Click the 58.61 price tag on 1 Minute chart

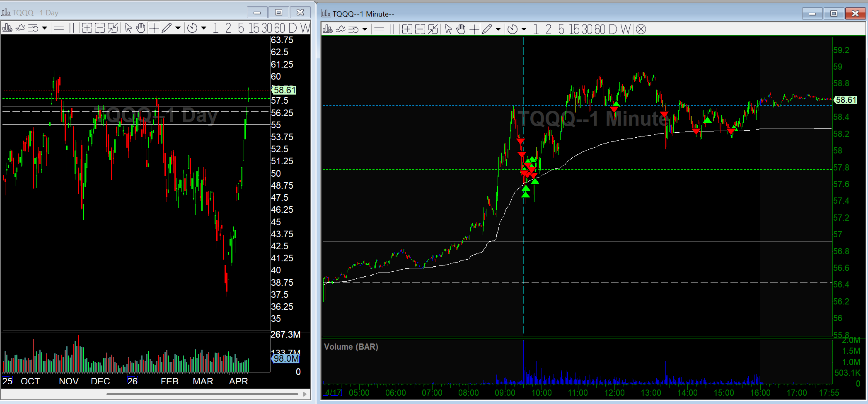(x=845, y=100)
